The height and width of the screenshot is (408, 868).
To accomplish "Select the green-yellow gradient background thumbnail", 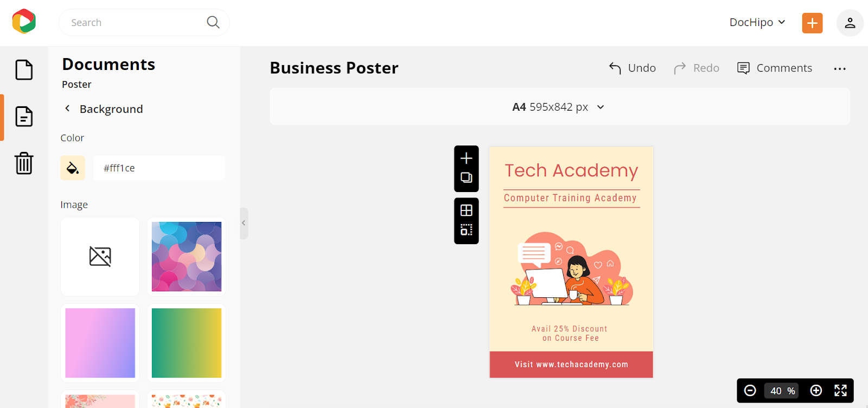I will click(x=187, y=343).
